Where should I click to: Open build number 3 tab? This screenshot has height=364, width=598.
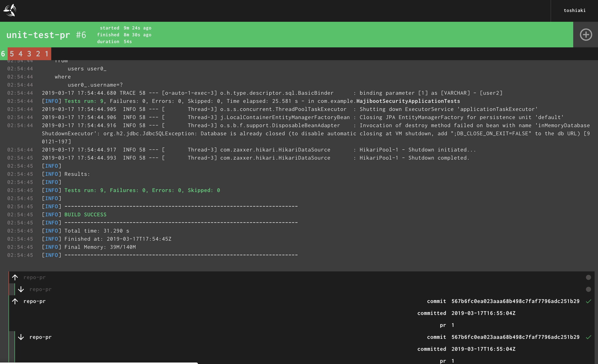pos(29,54)
